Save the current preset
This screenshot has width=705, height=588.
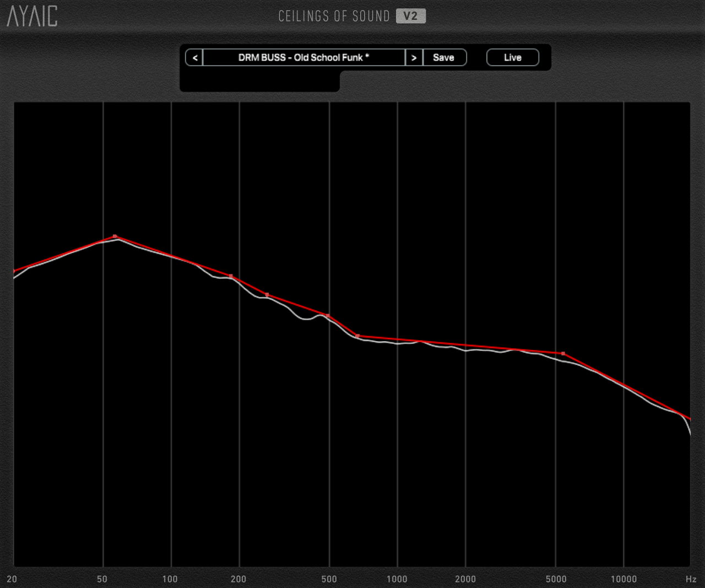pyautogui.click(x=443, y=57)
